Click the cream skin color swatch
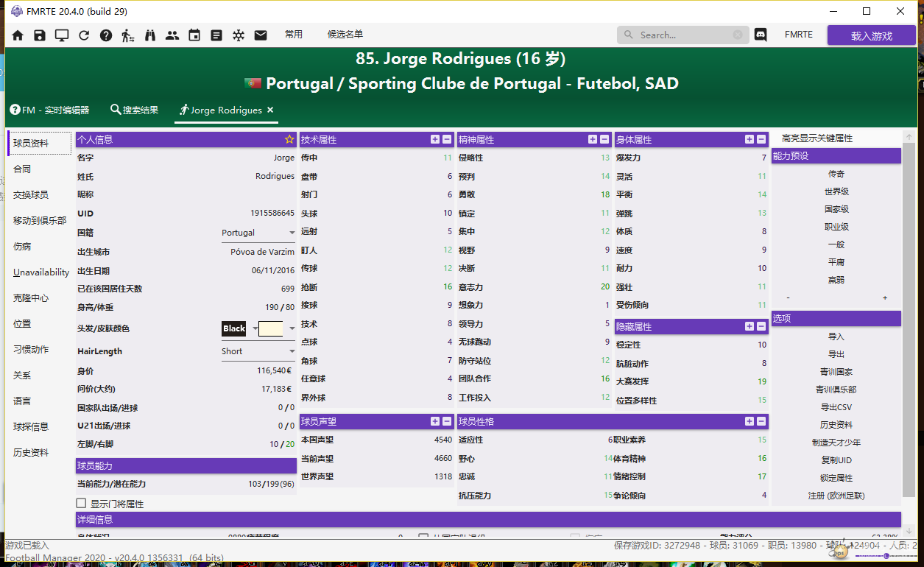 pyautogui.click(x=270, y=328)
